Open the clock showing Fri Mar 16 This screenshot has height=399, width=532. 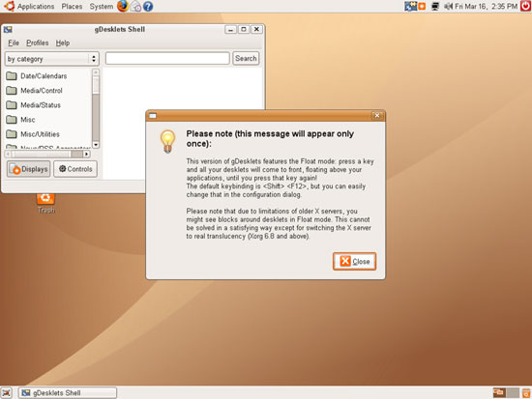coord(486,6)
